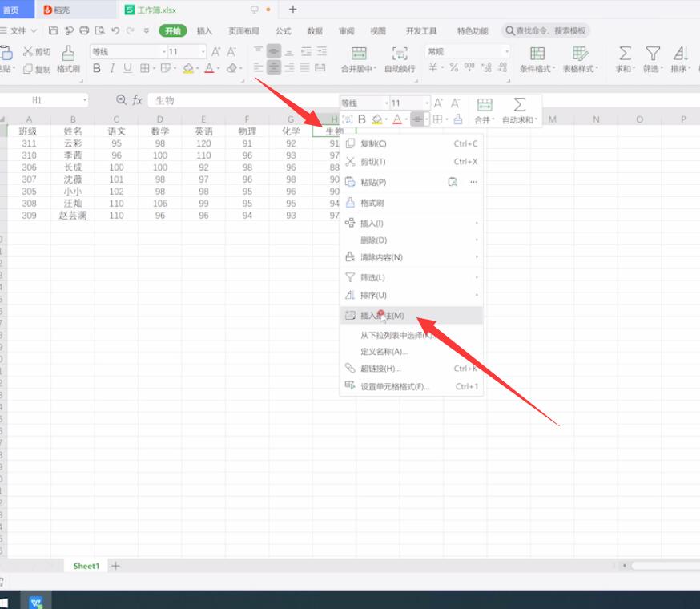Image resolution: width=700 pixels, height=609 pixels.
Task: Choose 超链接(H) from context menu
Action: pos(411,369)
